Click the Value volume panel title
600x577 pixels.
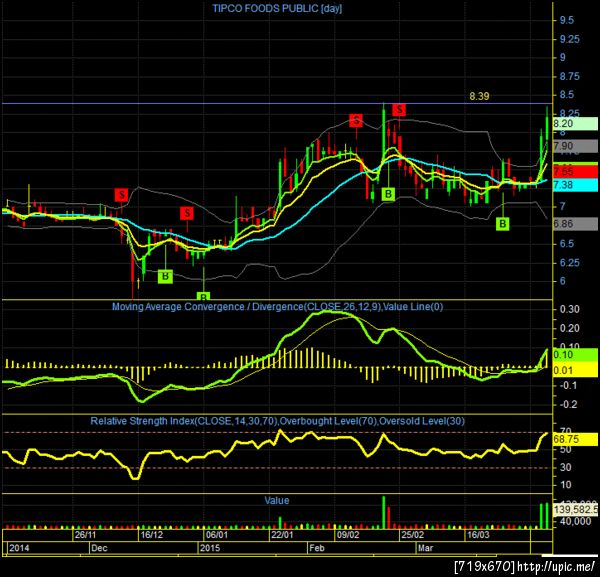pos(277,500)
